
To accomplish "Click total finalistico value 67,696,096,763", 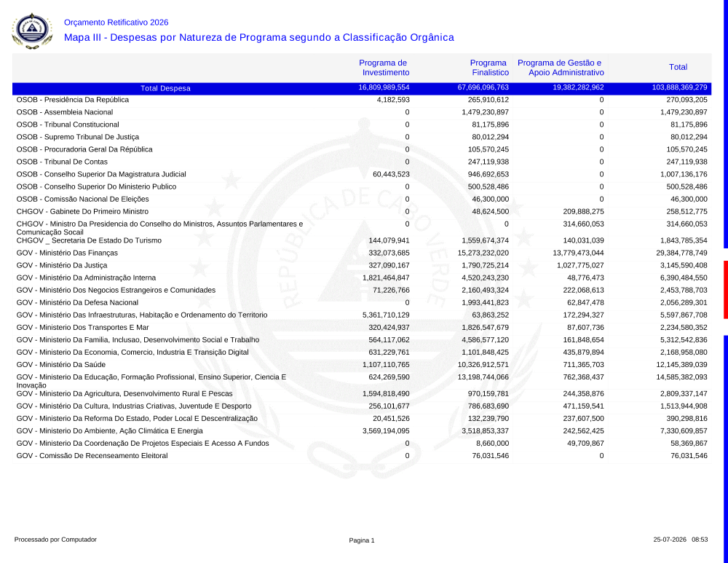I will click(x=483, y=87).
